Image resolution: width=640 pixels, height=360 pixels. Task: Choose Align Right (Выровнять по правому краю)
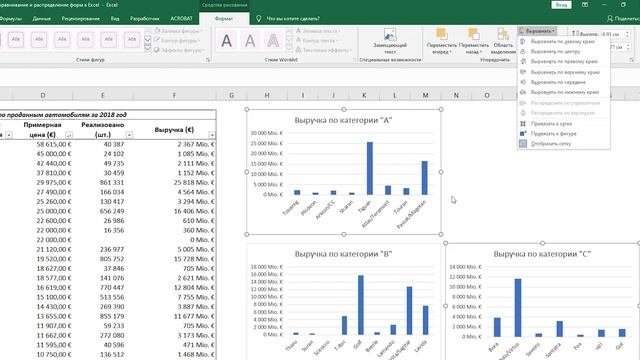563,61
